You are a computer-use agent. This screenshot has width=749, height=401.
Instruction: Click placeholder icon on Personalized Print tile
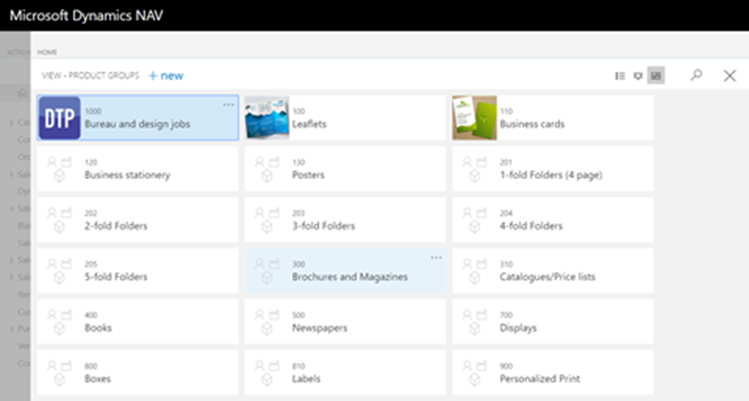coord(475,373)
